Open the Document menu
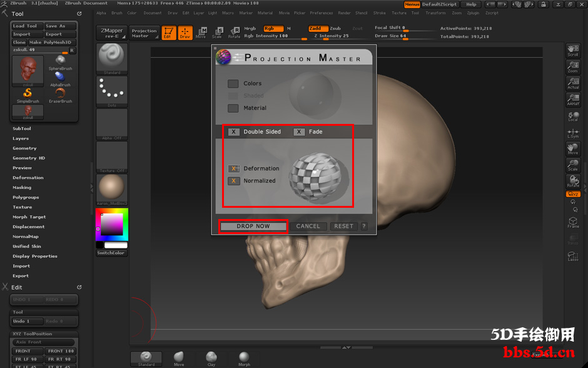The width and height of the screenshot is (588, 368). (152, 13)
